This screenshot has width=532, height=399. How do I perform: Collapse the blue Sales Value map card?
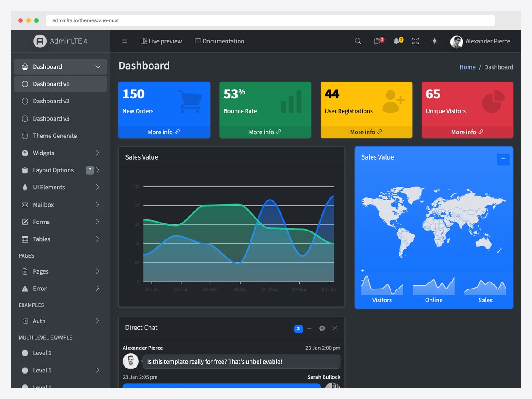tap(503, 159)
